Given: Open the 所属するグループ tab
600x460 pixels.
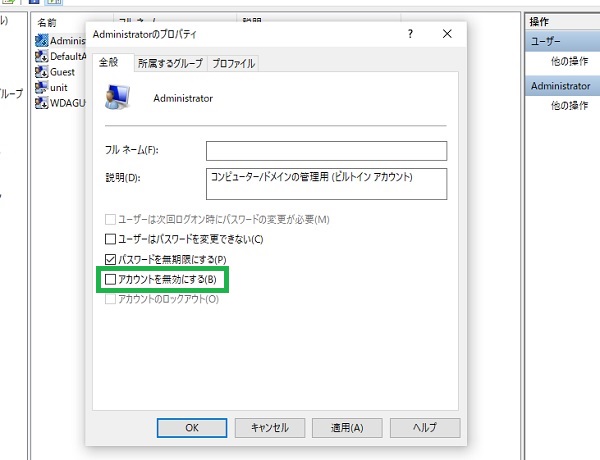Looking at the screenshot, I should [170, 64].
